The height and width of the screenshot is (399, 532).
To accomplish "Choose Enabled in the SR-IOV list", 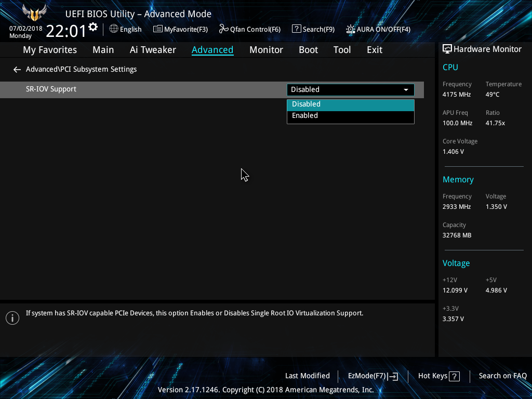I will click(351, 116).
